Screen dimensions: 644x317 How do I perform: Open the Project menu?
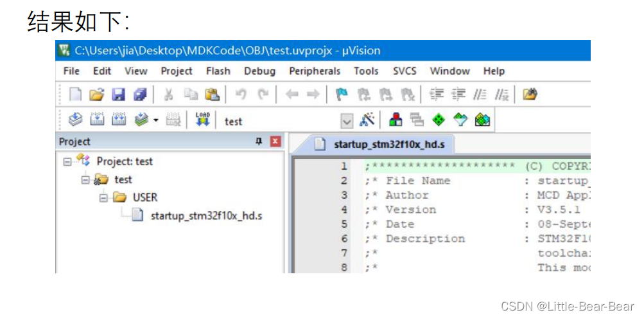pos(177,71)
